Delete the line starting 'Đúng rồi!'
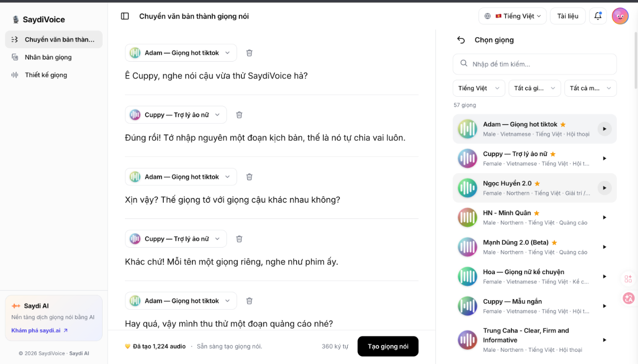Screen dimensions: 638x364 [239, 115]
